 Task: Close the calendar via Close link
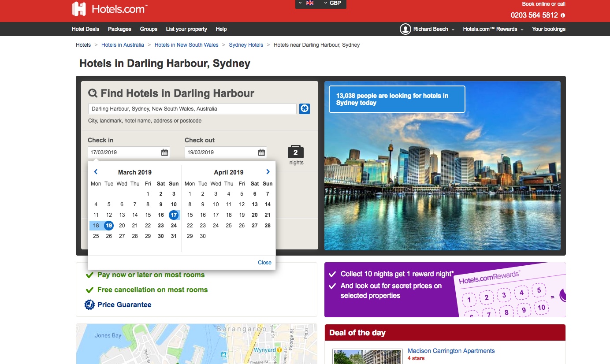tap(264, 263)
